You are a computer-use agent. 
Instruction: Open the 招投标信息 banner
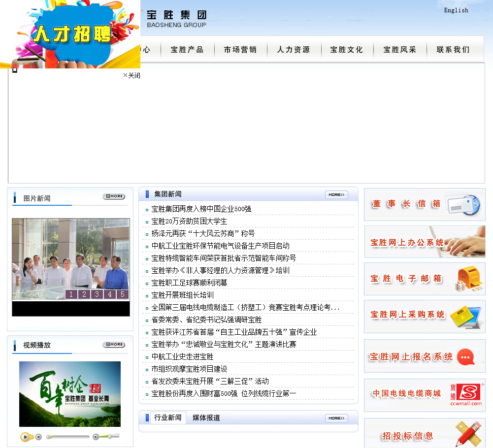coord(425,433)
